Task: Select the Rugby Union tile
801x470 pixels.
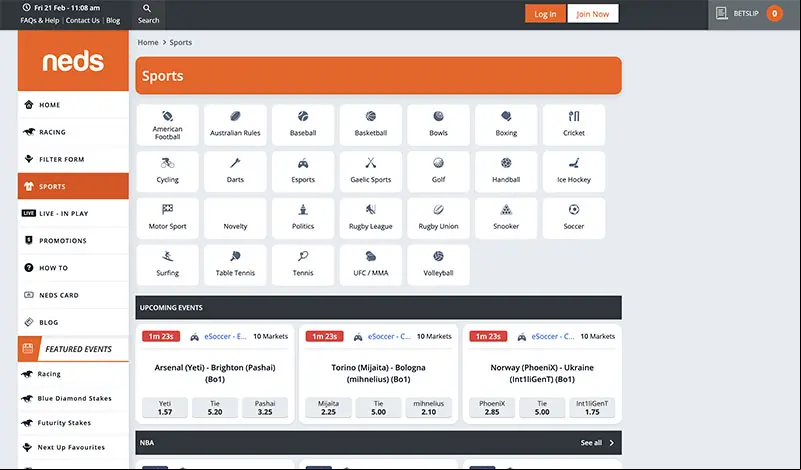Action: [x=438, y=218]
